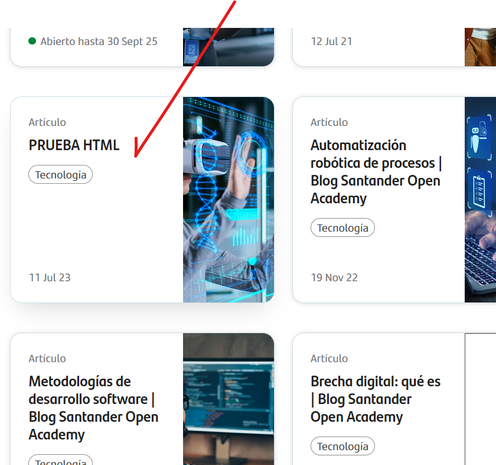Open the PRUEBA HTML article title
496x465 pixels.
coord(74,145)
